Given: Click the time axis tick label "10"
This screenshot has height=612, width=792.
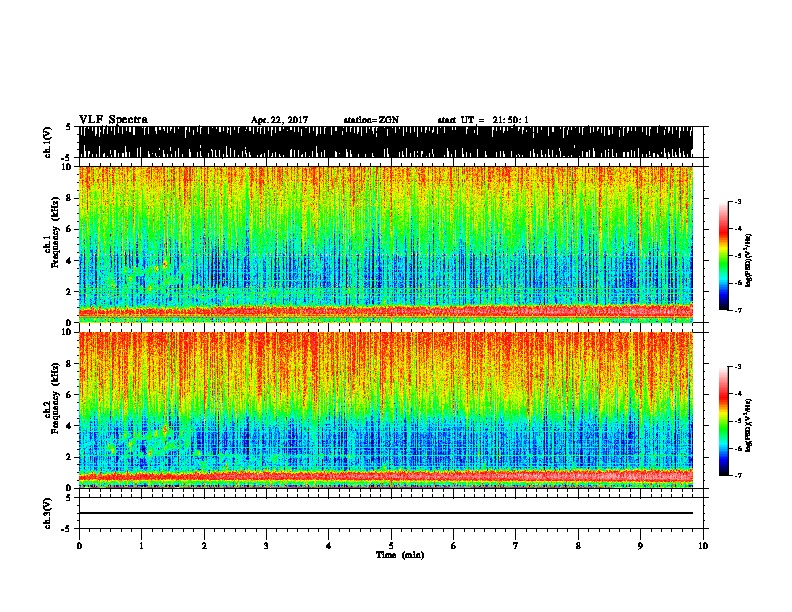Looking at the screenshot, I should pyautogui.click(x=703, y=546).
